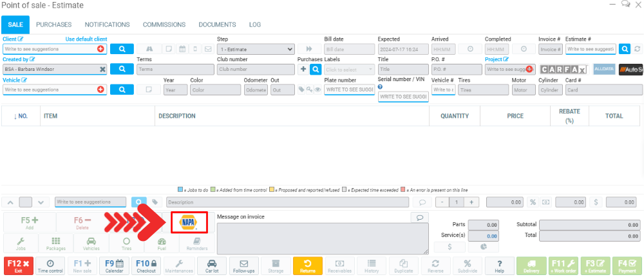Click the NAPA catalog icon
The image size is (644, 277).
tap(189, 222)
